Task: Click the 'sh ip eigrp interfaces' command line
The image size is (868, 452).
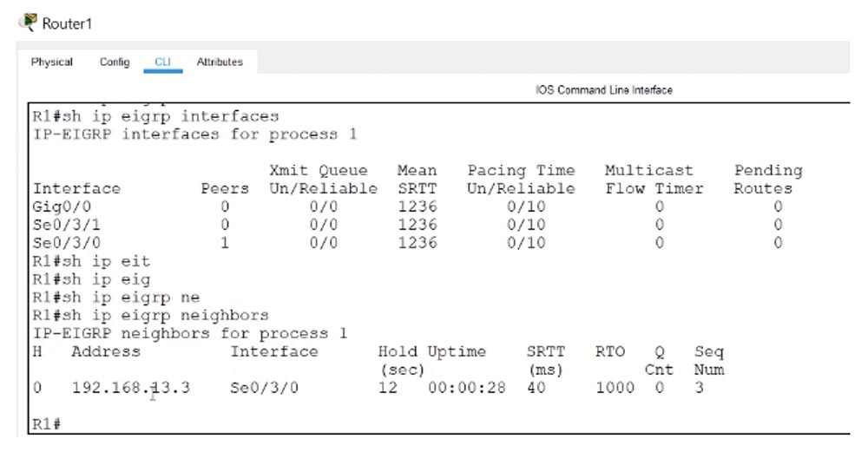Action: pos(155,116)
